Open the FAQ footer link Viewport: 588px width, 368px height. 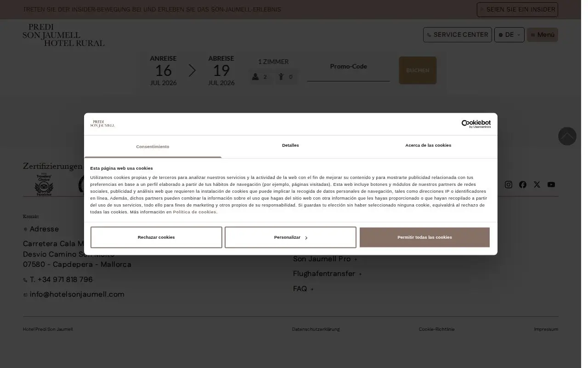[x=303, y=289]
